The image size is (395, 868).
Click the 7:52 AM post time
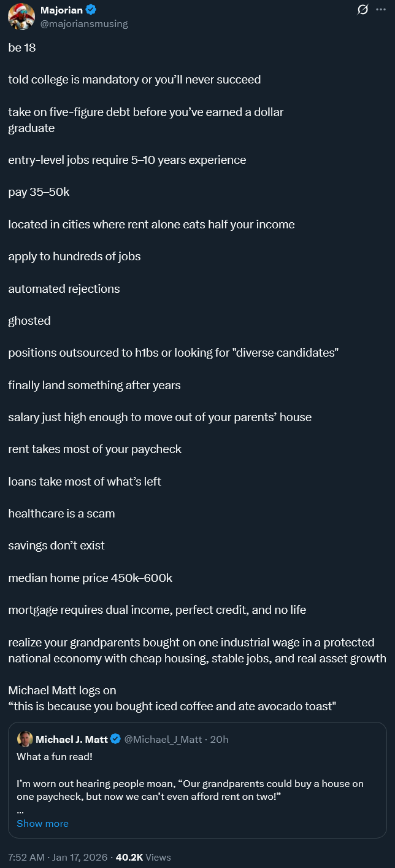point(28,857)
